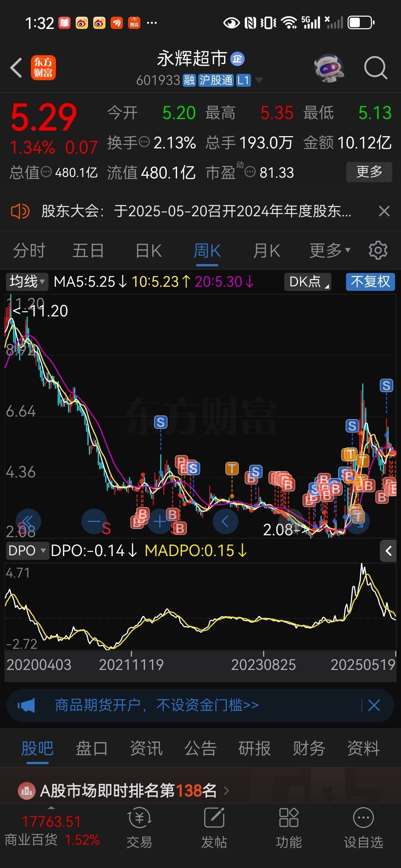Switch to 五日 chart tab
The width and height of the screenshot is (401, 868).
(88, 251)
